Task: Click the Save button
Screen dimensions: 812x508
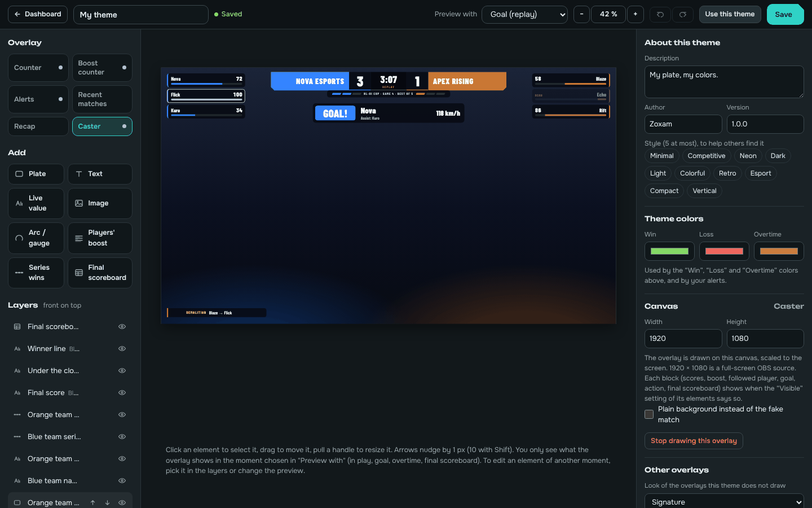Action: [785, 15]
